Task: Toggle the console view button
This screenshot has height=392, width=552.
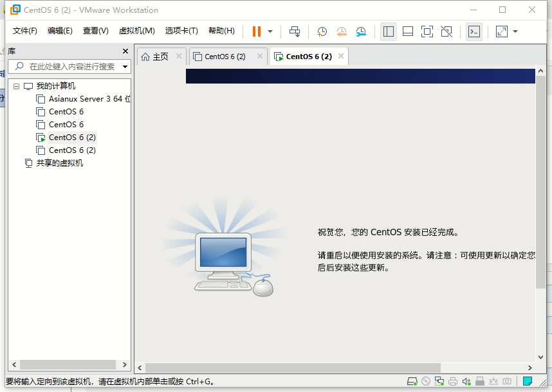Action: tap(474, 31)
